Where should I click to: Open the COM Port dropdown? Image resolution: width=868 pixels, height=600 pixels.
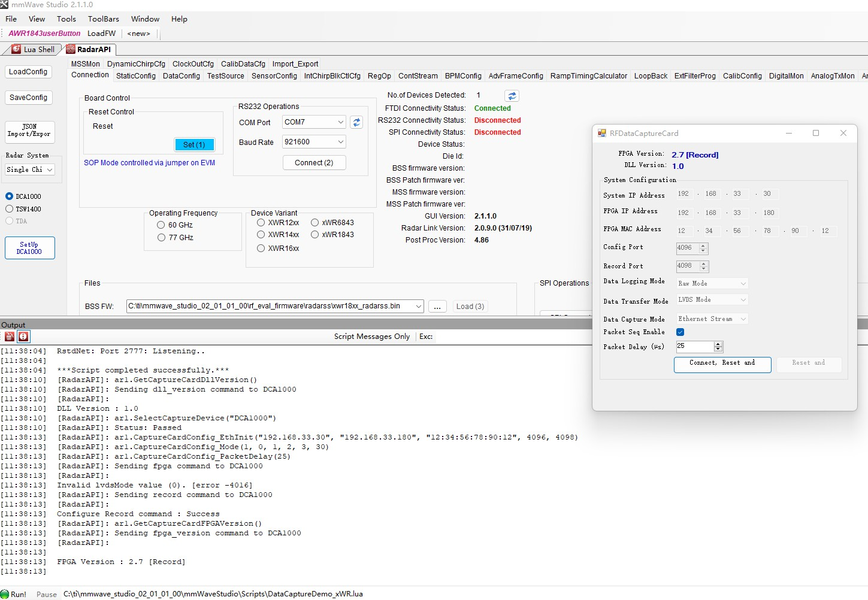(x=340, y=122)
